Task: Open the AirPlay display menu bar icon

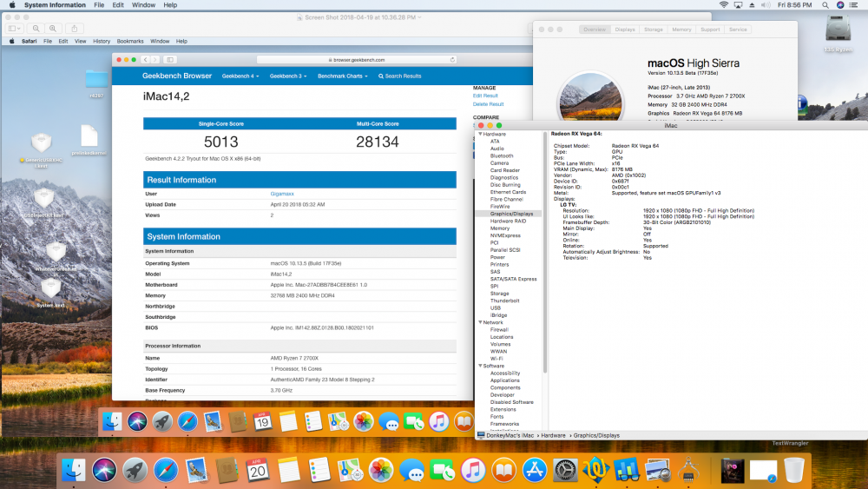Action: click(738, 5)
